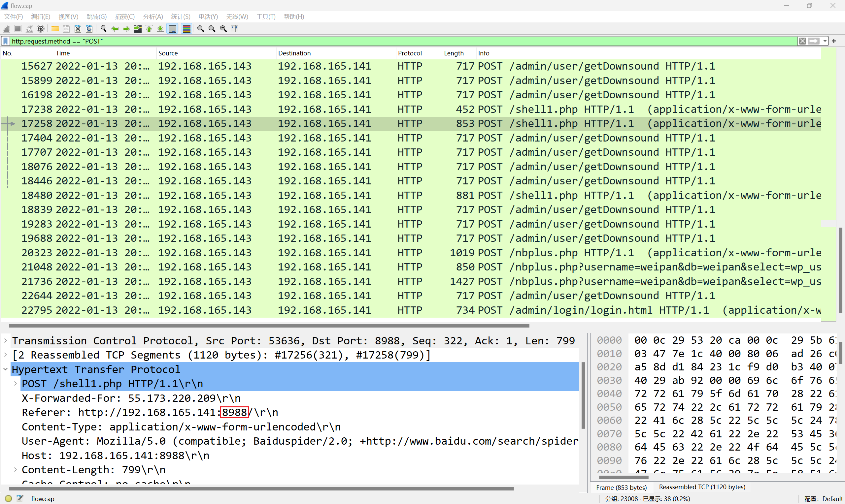Find a packet with the magnifier icon
The image size is (845, 504).
[x=104, y=29]
